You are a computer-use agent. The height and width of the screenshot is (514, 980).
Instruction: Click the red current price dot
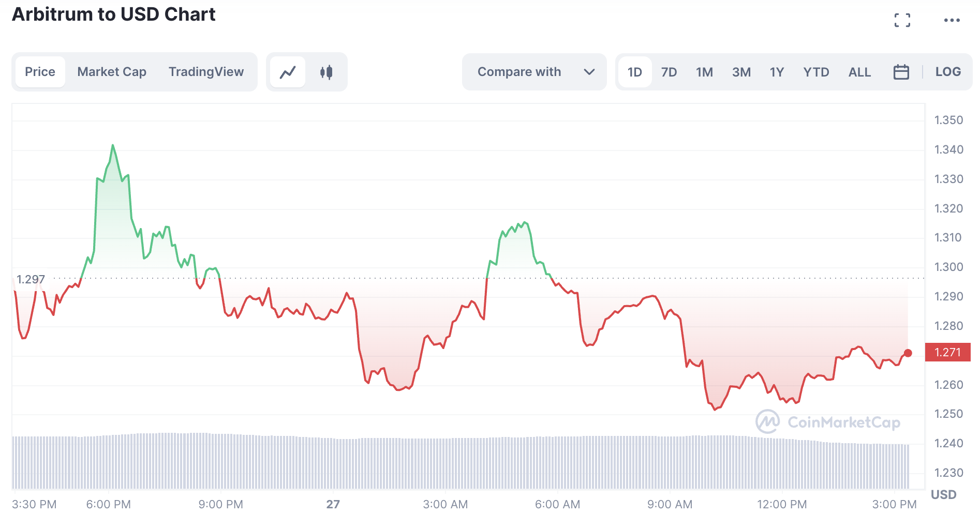(x=908, y=353)
